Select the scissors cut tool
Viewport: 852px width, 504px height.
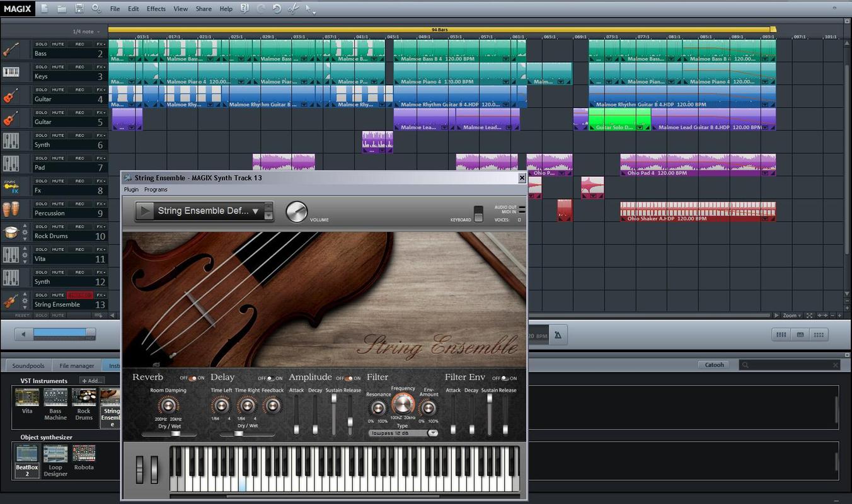pyautogui.click(x=293, y=8)
